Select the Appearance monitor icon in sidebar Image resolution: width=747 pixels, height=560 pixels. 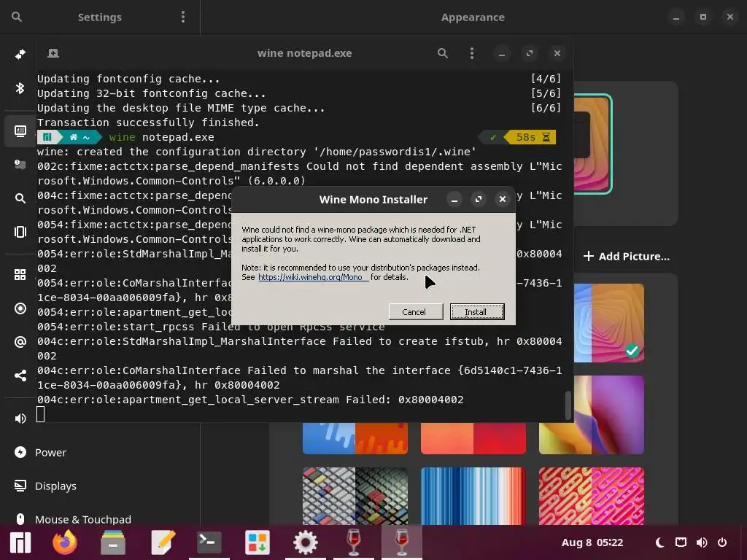pyautogui.click(x=20, y=131)
